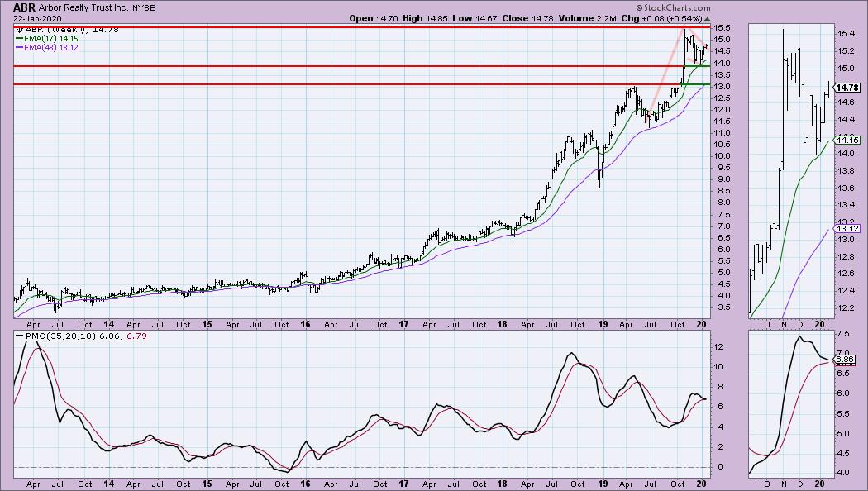Image resolution: width=868 pixels, height=491 pixels.
Task: Click the company name Arbor Realty Trust Inc.
Action: click(x=84, y=8)
